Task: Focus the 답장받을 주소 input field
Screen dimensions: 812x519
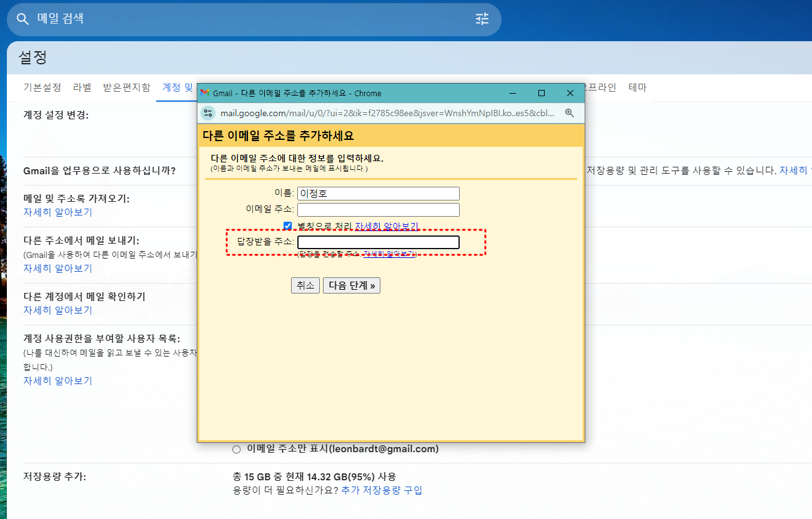Action: pyautogui.click(x=379, y=242)
